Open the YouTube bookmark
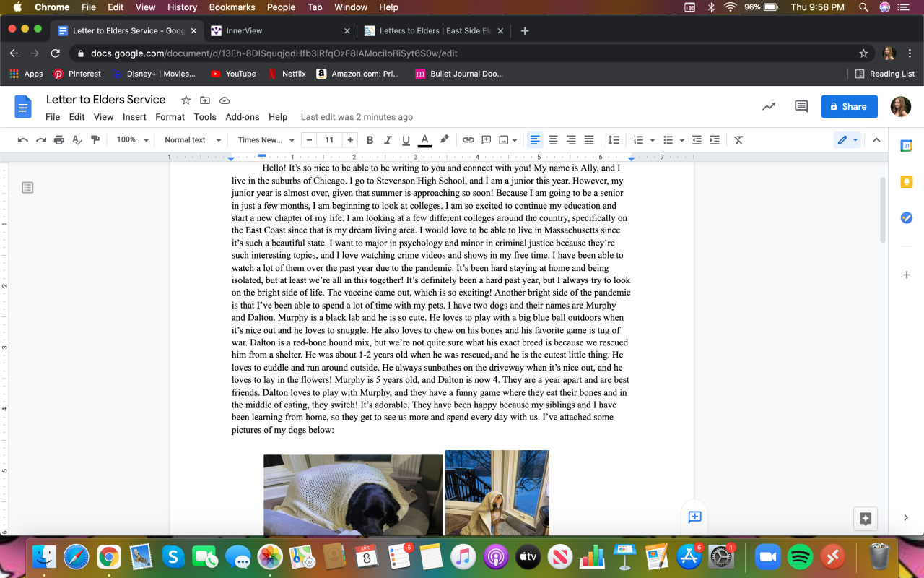Screen dimensions: 924x578 233,74
